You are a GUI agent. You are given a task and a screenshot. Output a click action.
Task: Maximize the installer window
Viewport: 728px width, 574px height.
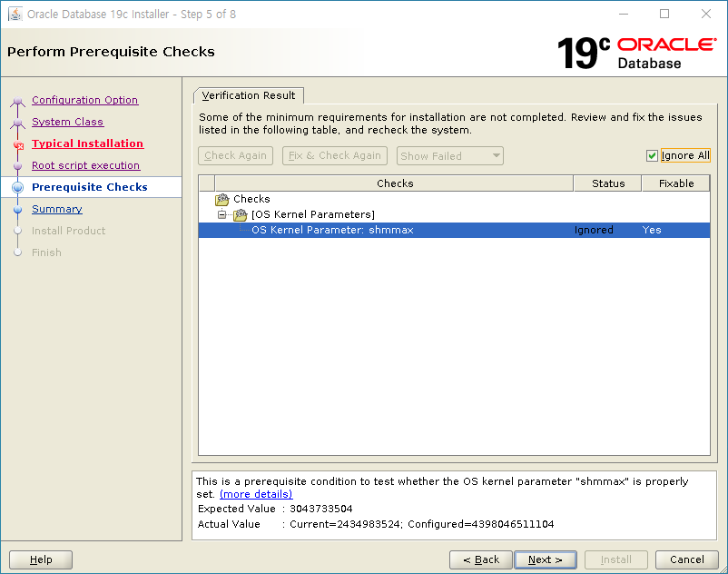point(664,14)
